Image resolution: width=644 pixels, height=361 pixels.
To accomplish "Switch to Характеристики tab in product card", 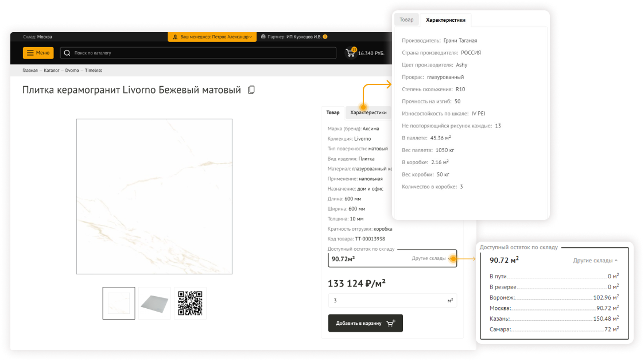I will click(x=368, y=112).
